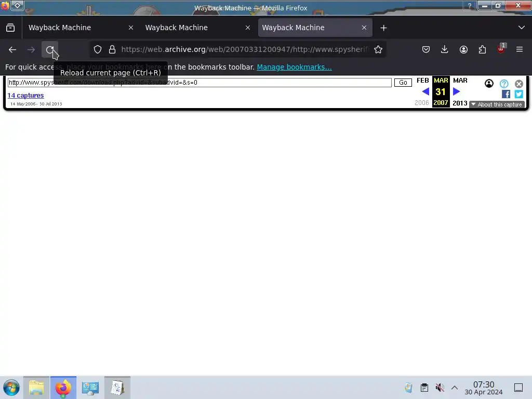This screenshot has height=399, width=532.
Task: Share the capture on Facebook
Action: 506,95
